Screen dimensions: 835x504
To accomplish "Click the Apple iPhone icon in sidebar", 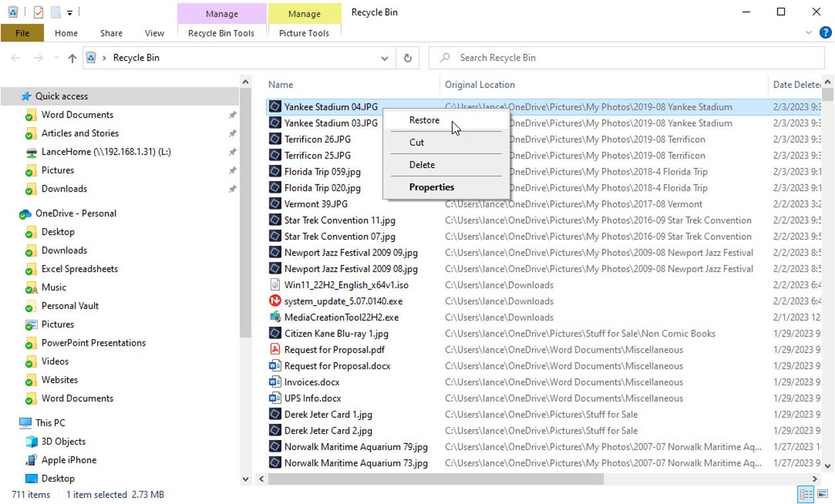I will click(x=31, y=460).
